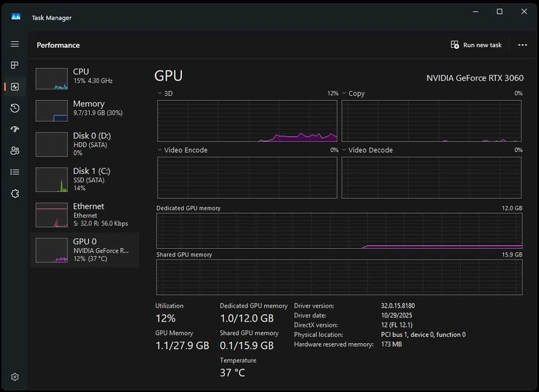The height and width of the screenshot is (392, 539).
Task: Click the 1.1/27.9 GB GPU Memory value
Action: click(182, 346)
